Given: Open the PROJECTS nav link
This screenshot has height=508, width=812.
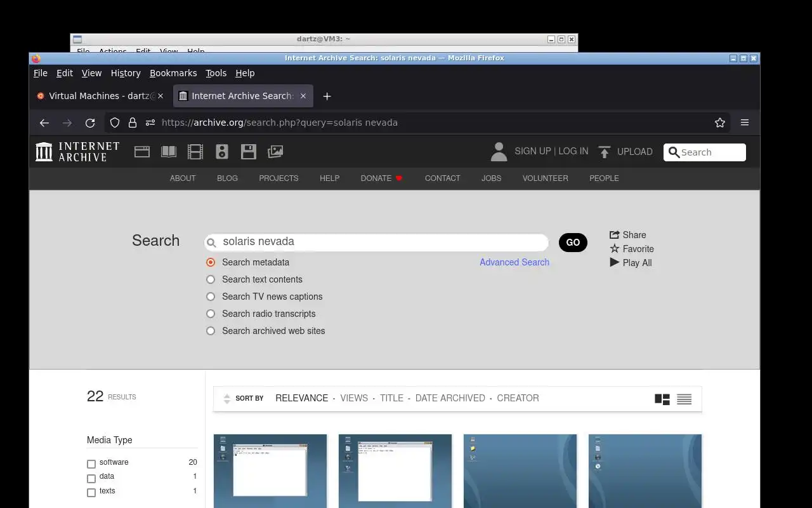Looking at the screenshot, I should [x=278, y=178].
